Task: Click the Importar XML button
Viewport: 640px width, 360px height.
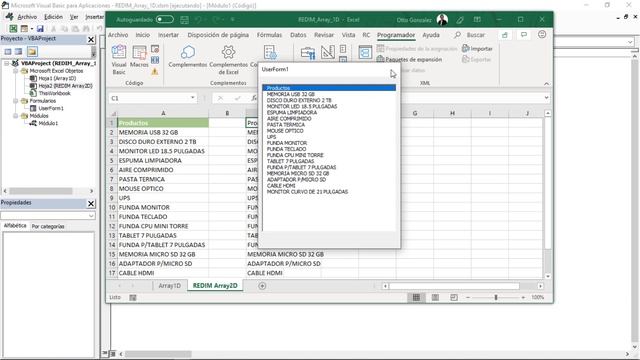Action: pyautogui.click(x=477, y=49)
